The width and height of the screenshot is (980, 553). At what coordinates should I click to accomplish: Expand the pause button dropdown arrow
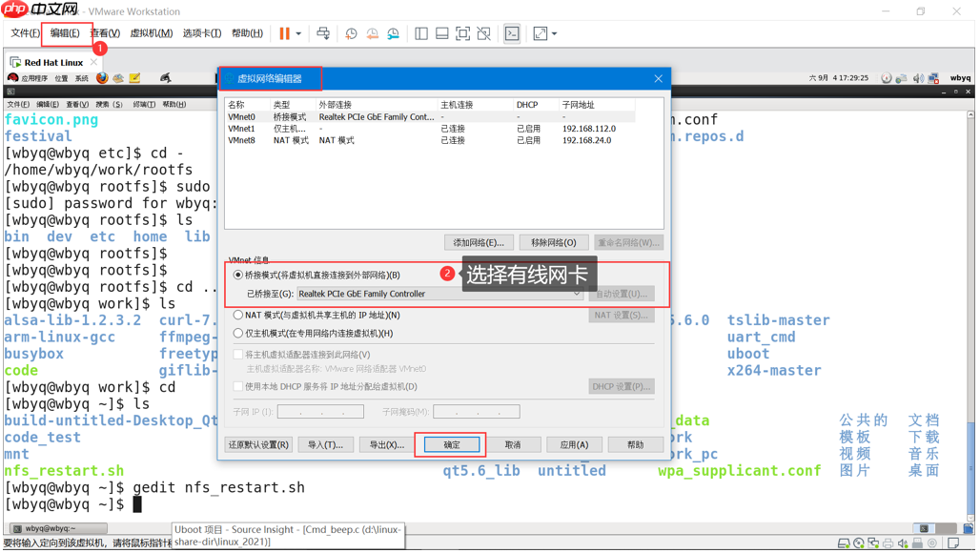tap(299, 32)
